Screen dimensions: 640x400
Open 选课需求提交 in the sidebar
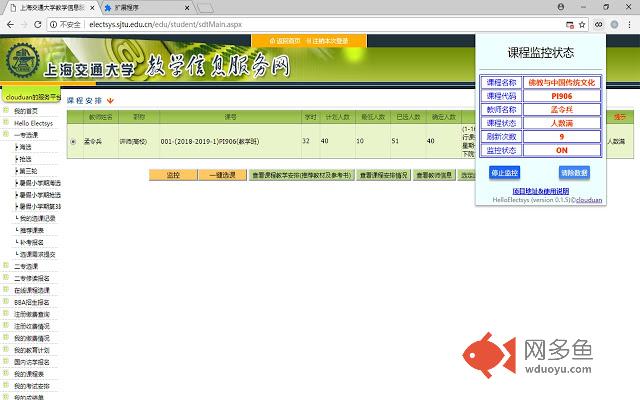(38, 254)
